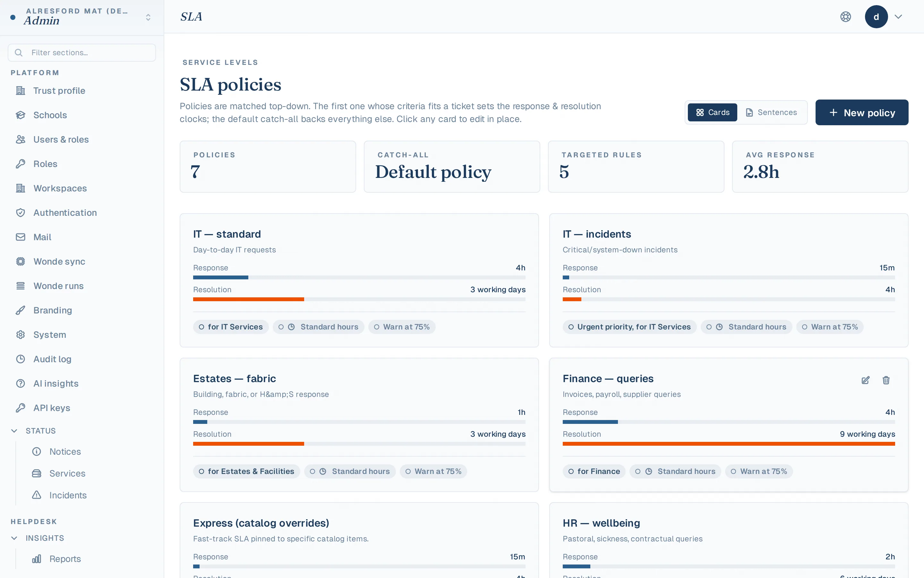Open Wonde sync page
Viewport: 924px width, 578px height.
tap(82, 261)
